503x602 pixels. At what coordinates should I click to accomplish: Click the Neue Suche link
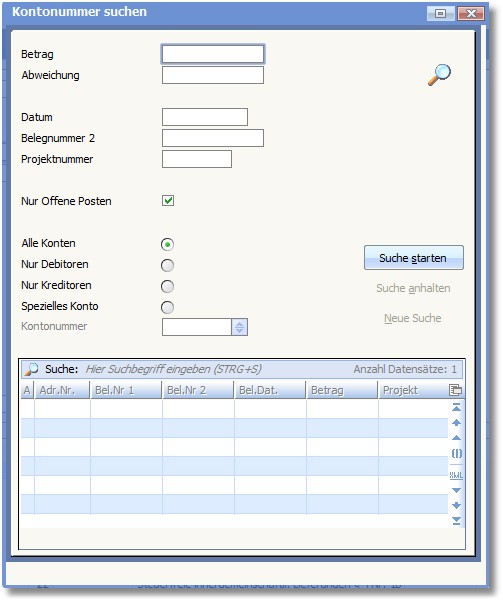coord(413,318)
